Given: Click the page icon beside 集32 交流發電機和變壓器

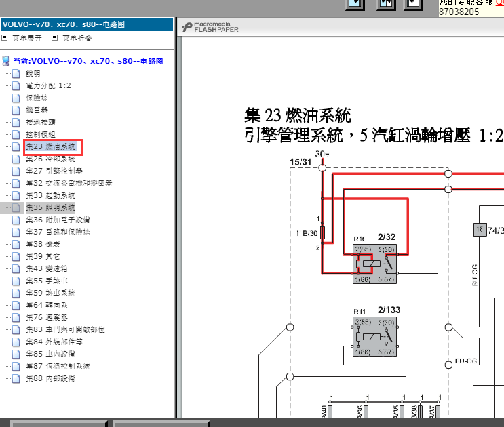Looking at the screenshot, I should [16, 183].
